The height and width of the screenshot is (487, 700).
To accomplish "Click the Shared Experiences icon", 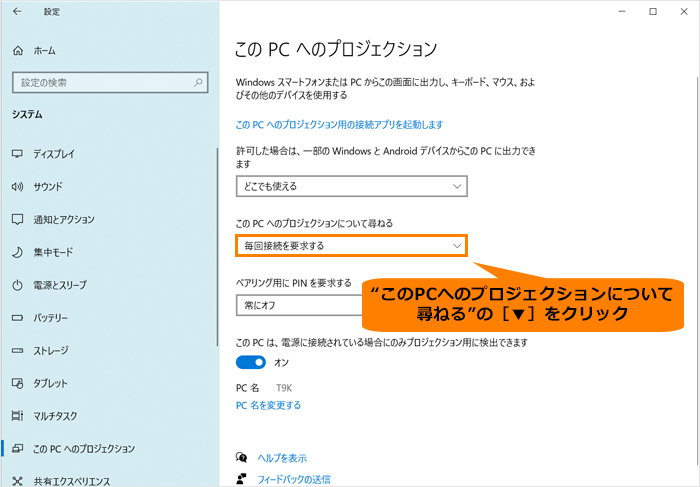I will 17,481.
